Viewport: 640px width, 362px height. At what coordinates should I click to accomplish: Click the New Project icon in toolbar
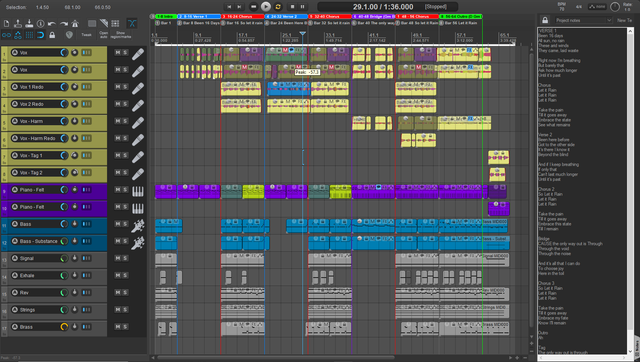click(x=7, y=24)
